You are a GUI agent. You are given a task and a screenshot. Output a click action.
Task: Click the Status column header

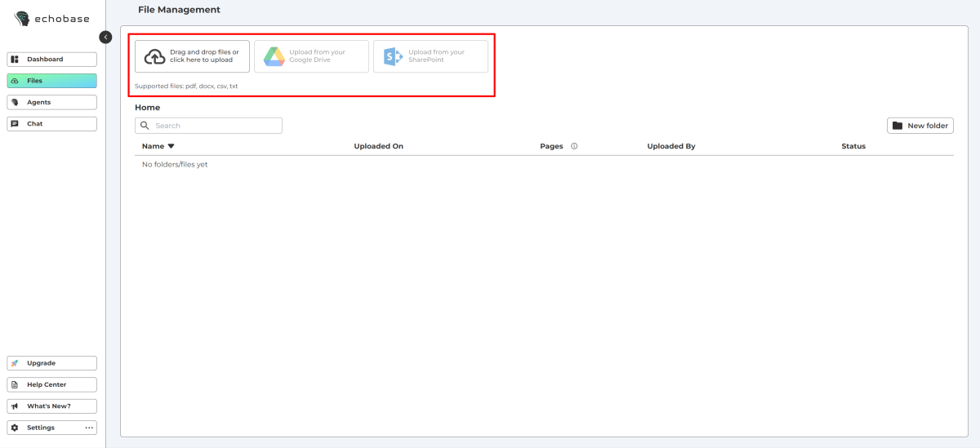(x=853, y=147)
